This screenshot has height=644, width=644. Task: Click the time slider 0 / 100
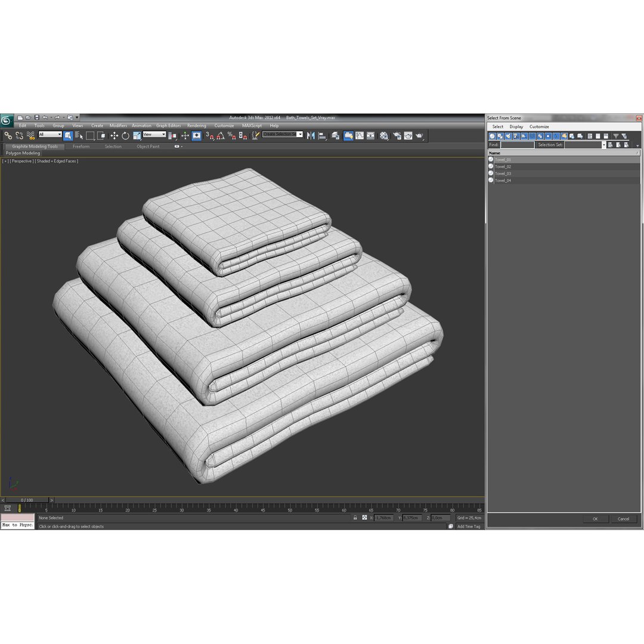(27, 500)
